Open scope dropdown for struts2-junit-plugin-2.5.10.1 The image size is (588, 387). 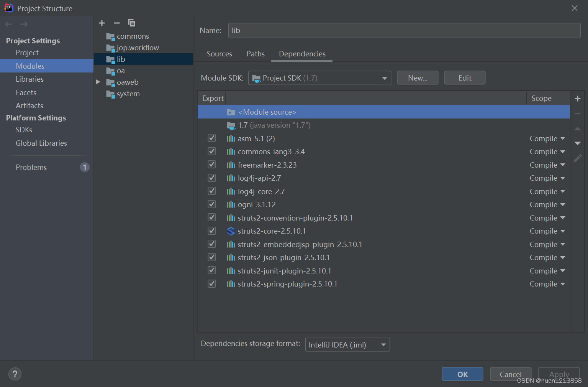click(547, 271)
